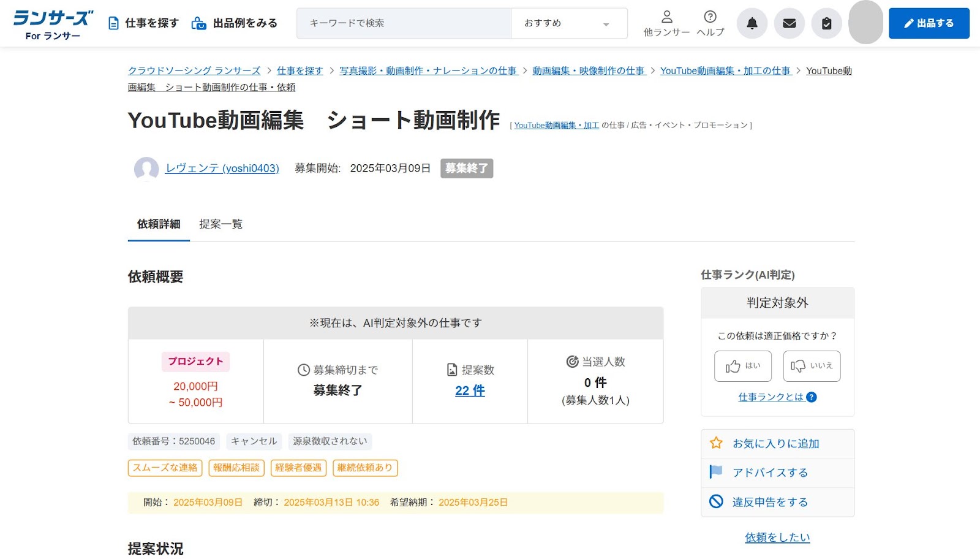
Task: Click the prohibition icon for 違反申告をする
Action: pyautogui.click(x=716, y=501)
